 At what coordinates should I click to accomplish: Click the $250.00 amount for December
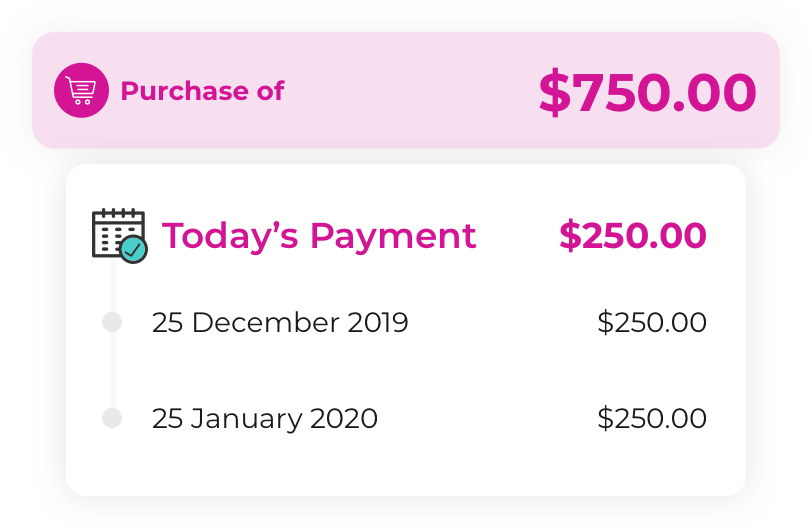tap(651, 323)
